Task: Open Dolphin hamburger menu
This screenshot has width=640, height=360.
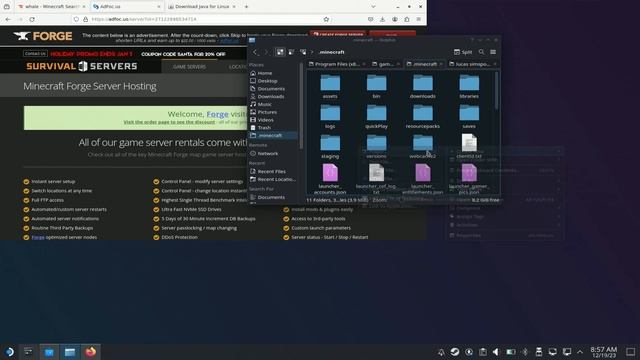Action: [x=493, y=52]
